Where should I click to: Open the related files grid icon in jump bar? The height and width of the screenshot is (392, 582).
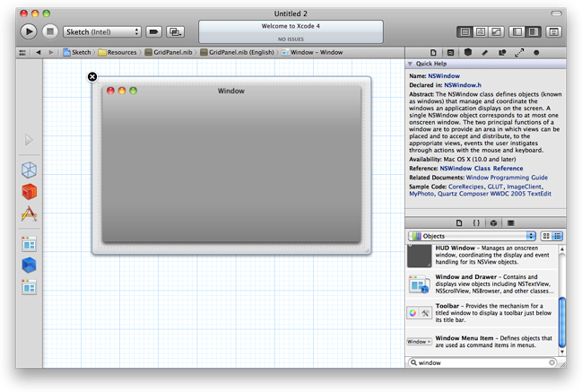click(x=22, y=53)
